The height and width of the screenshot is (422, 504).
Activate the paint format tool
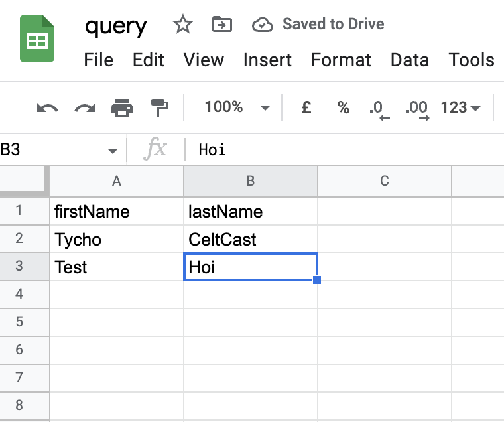(x=160, y=107)
